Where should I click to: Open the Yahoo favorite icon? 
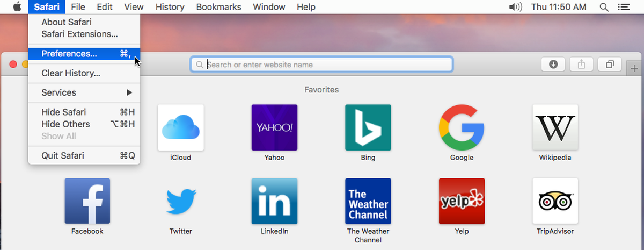point(274,127)
